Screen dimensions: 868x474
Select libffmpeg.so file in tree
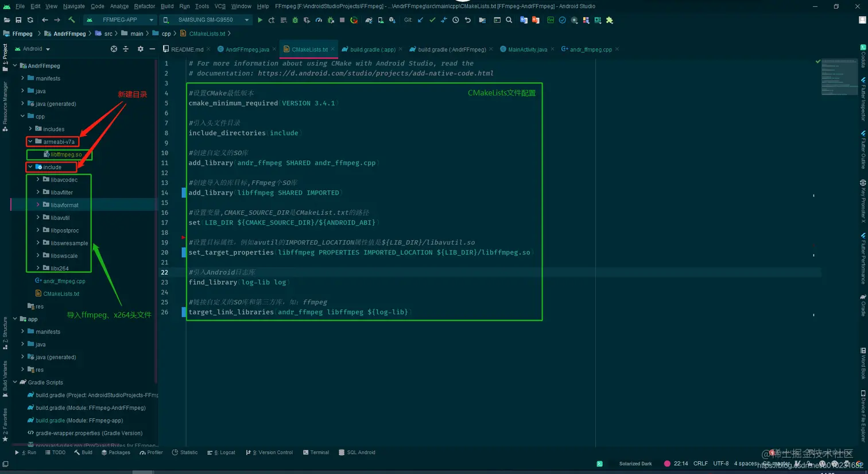pos(63,155)
